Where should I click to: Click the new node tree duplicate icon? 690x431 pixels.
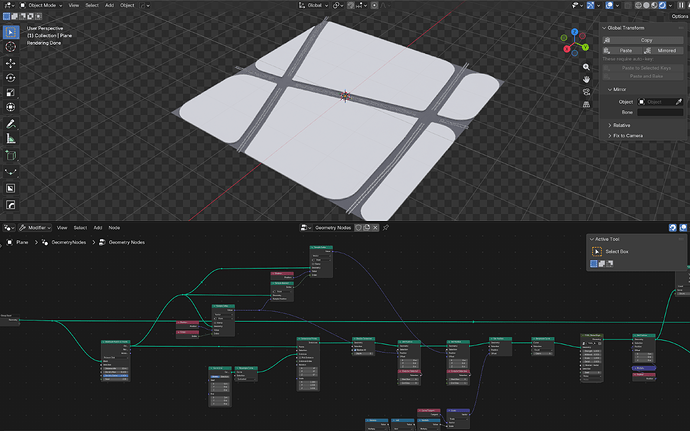click(x=367, y=228)
